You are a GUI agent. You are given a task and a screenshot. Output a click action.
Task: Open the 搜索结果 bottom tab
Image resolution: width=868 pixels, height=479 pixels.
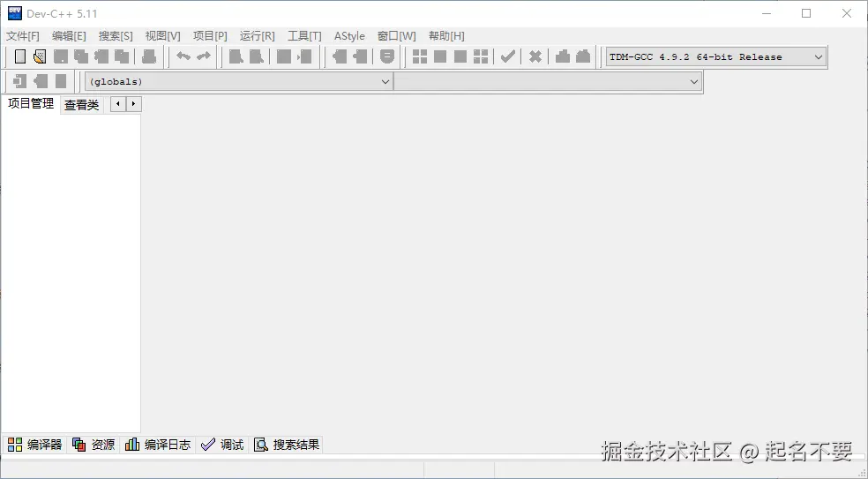pyautogui.click(x=286, y=445)
